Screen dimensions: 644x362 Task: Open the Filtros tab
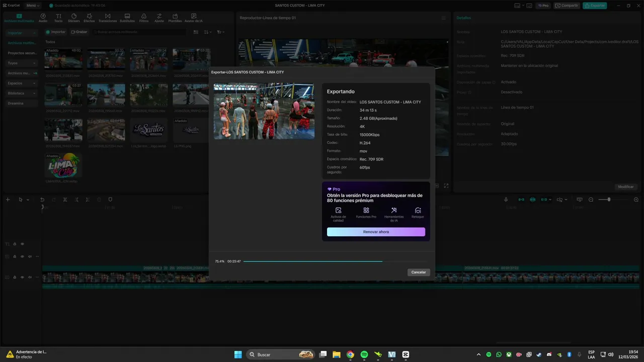[x=144, y=18]
